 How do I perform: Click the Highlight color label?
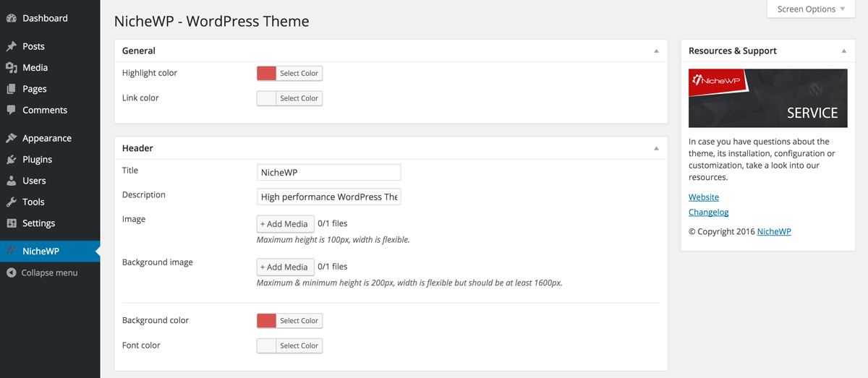[150, 73]
